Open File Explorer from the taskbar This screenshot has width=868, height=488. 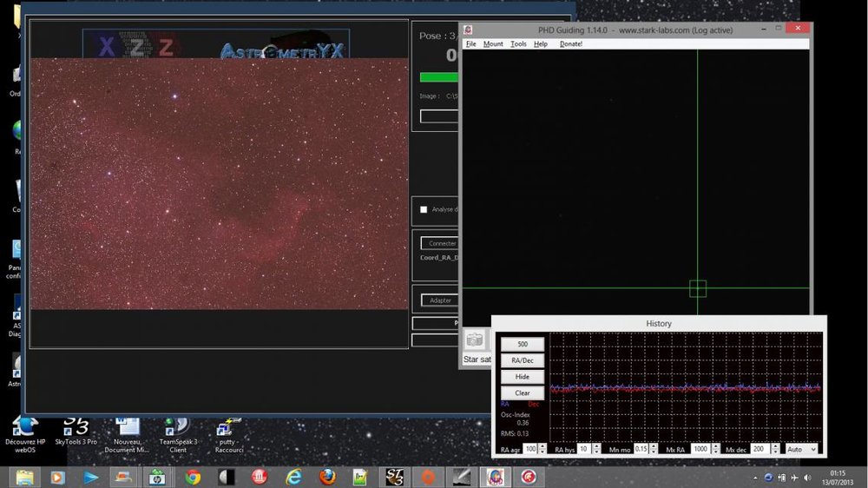click(x=24, y=477)
